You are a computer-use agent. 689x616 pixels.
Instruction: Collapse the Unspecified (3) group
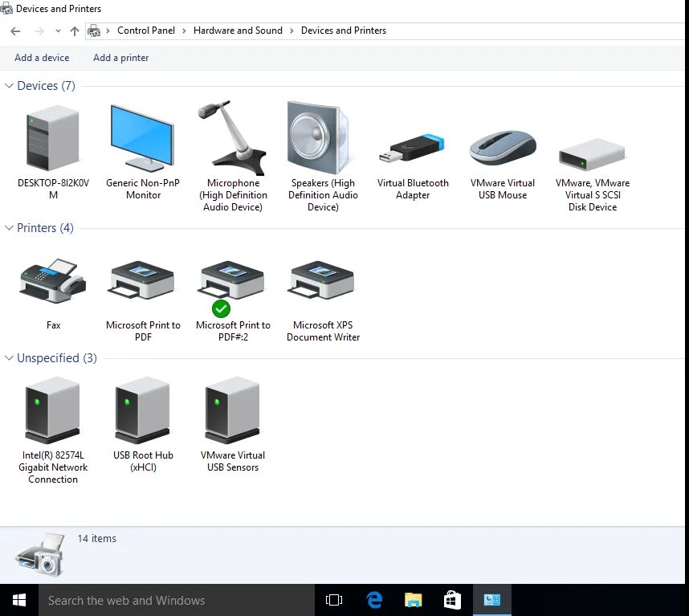pos(9,358)
